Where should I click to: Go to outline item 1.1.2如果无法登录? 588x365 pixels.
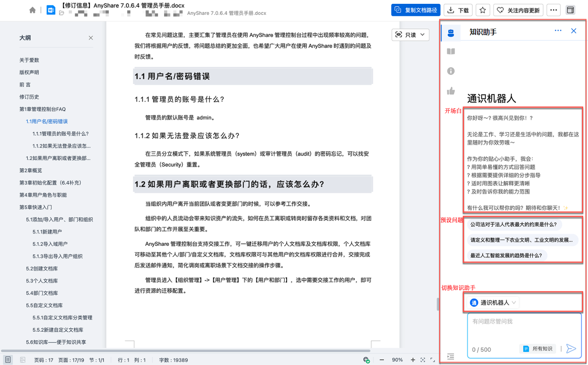[x=62, y=146]
